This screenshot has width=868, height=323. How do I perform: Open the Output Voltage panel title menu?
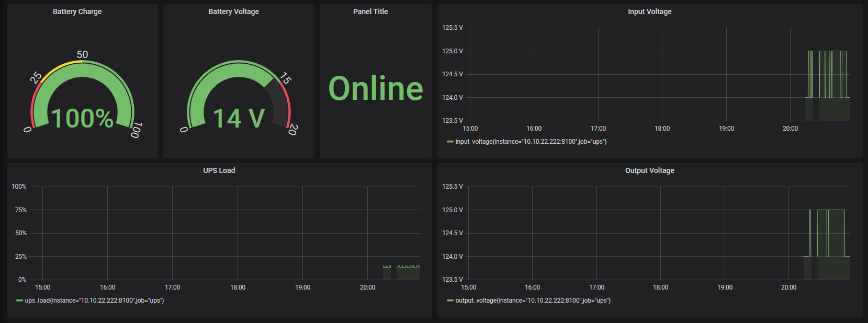point(649,170)
